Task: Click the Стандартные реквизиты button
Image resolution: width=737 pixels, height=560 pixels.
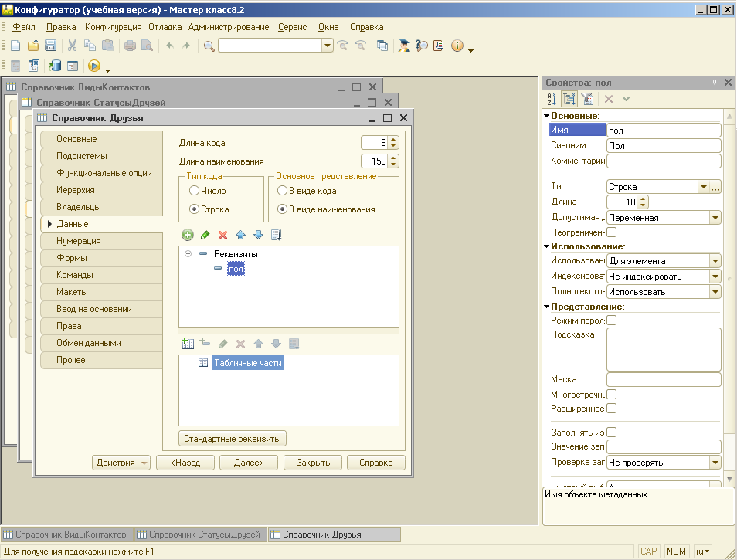Action: (x=232, y=439)
